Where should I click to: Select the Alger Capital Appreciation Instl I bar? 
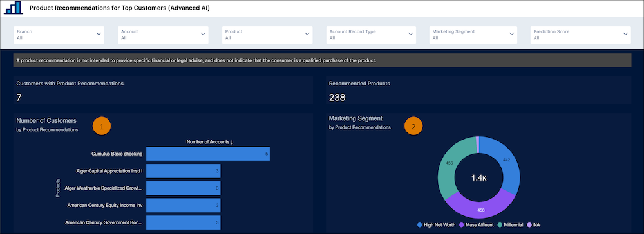coord(183,171)
